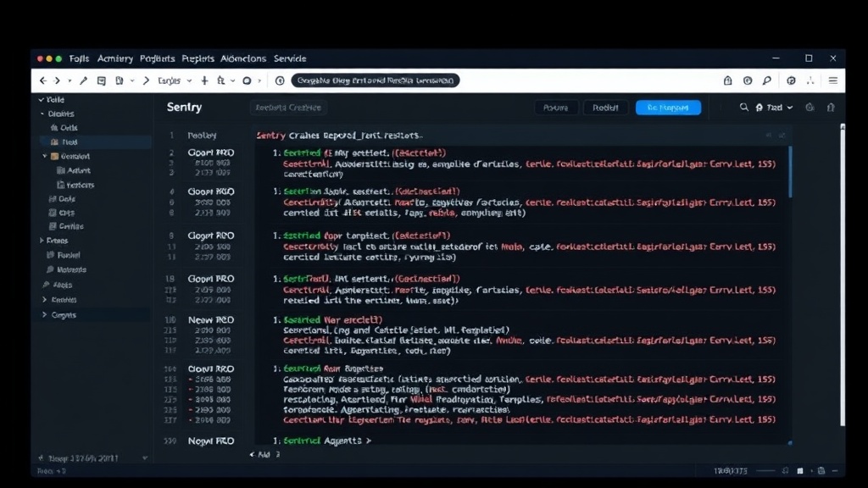Go back with the left arrow toolbar icon
Screen dimensions: 868x488
pyautogui.click(x=43, y=80)
